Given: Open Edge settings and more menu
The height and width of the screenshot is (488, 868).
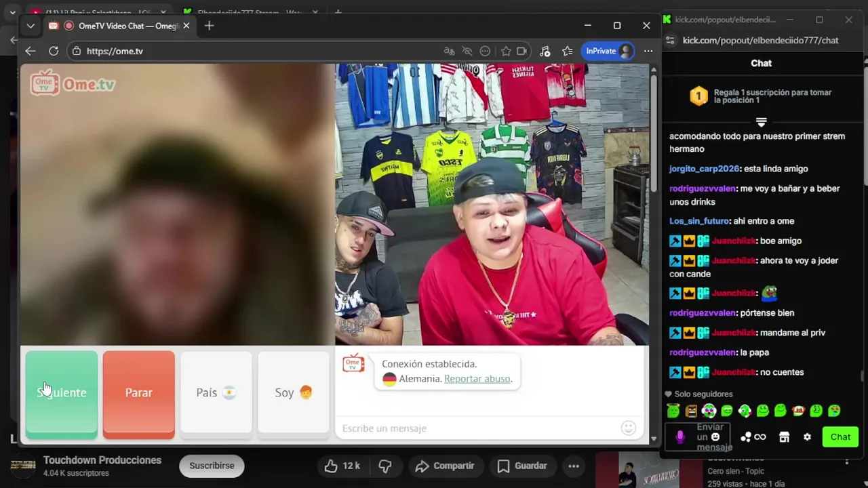Looking at the screenshot, I should pyautogui.click(x=648, y=51).
